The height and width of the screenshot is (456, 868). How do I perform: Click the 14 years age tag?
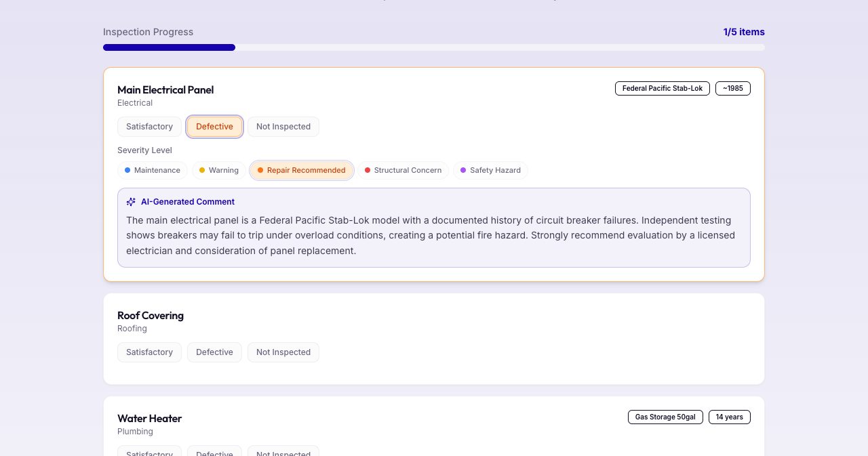coord(730,417)
